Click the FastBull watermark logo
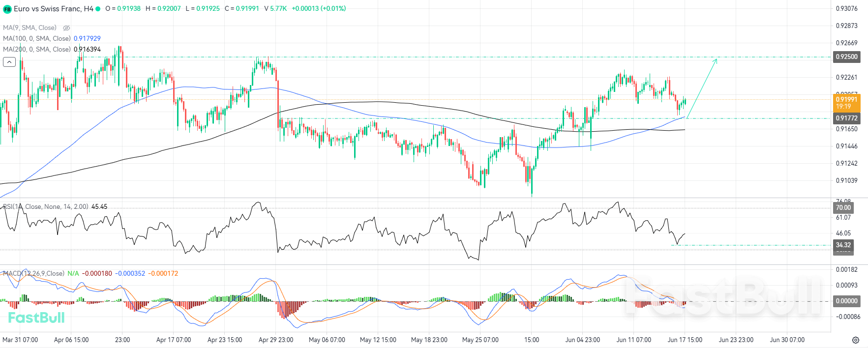 pos(36,318)
